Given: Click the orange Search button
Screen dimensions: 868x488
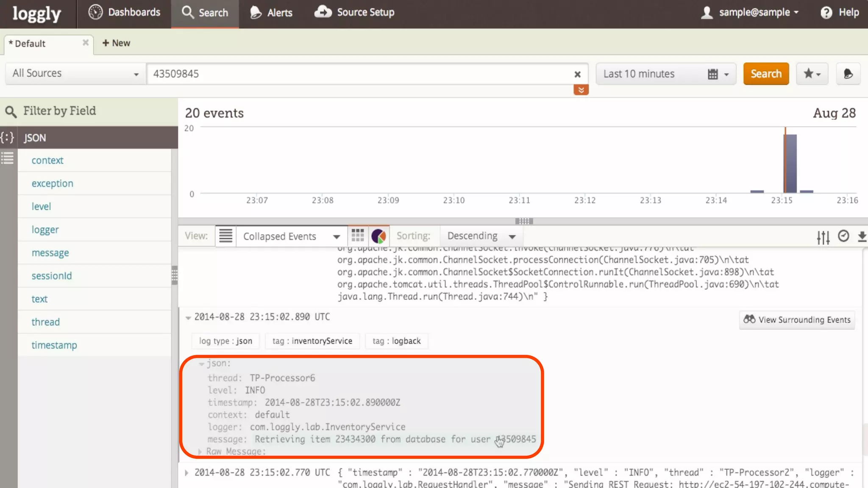Looking at the screenshot, I should pyautogui.click(x=766, y=74).
